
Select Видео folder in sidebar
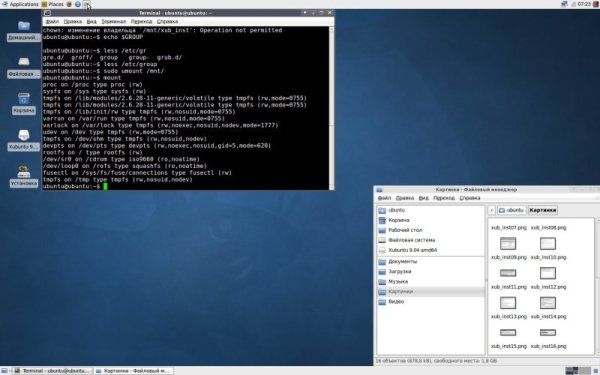click(x=430, y=302)
